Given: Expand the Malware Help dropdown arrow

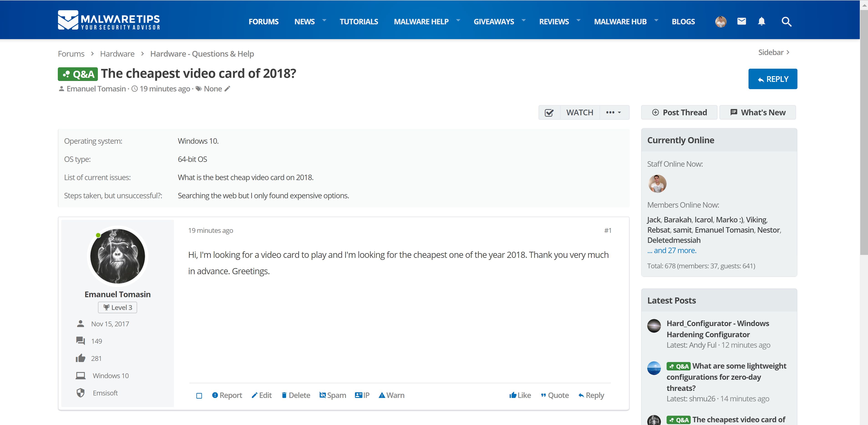Looking at the screenshot, I should (458, 20).
